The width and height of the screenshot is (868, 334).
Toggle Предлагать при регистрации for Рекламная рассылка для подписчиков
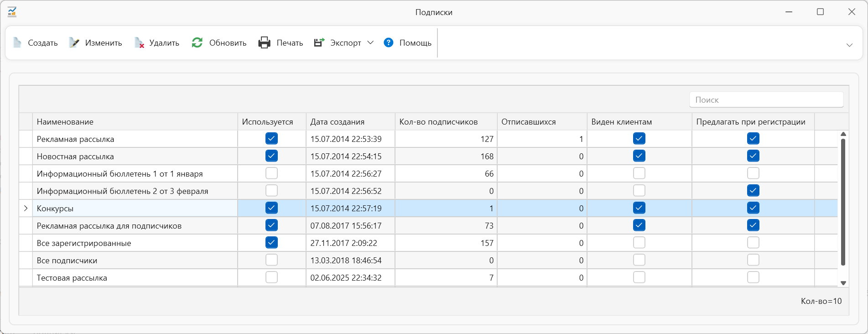753,225
